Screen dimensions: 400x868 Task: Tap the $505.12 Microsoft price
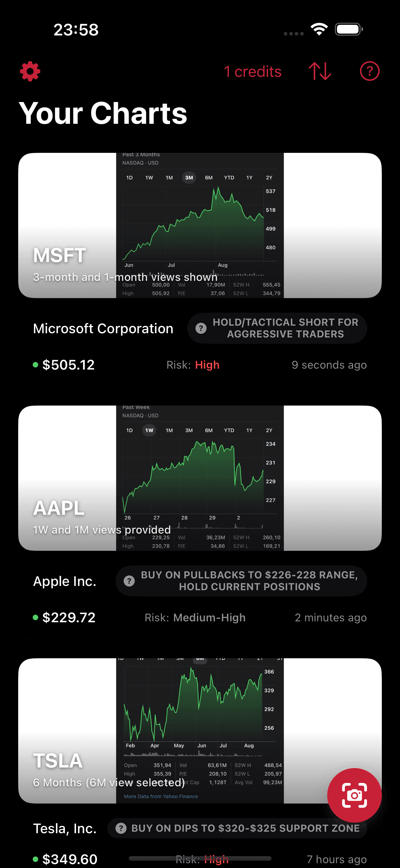(68, 365)
